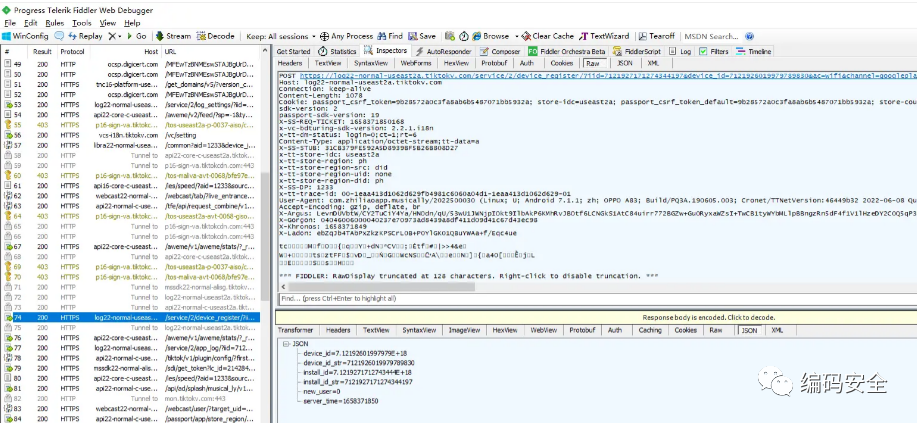This screenshot has height=423, width=917.
Task: Click the icon of session 78
Action: click(x=9, y=358)
